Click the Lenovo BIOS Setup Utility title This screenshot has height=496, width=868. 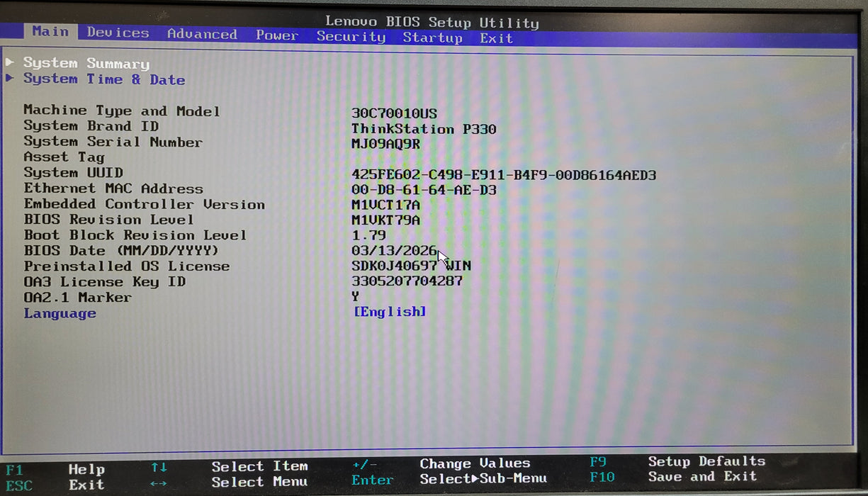click(432, 22)
